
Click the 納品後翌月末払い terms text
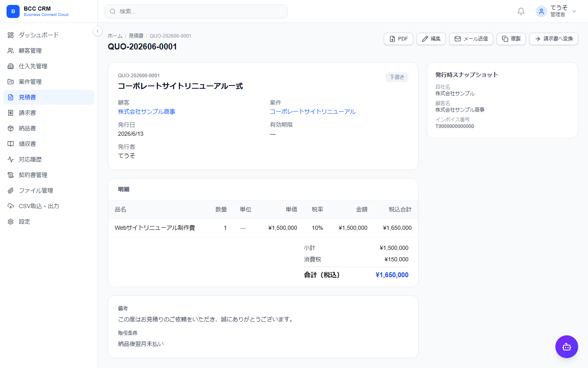[141, 344]
